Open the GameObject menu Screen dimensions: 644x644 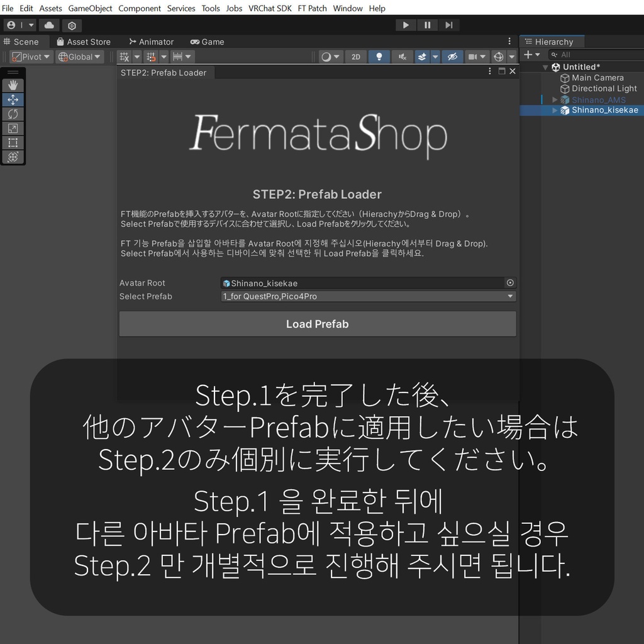[x=91, y=8]
